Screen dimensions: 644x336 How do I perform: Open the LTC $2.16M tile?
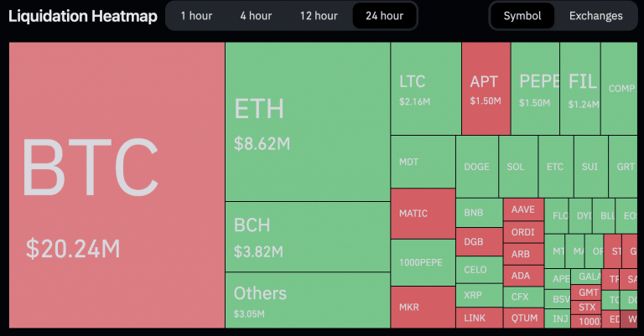[425, 89]
